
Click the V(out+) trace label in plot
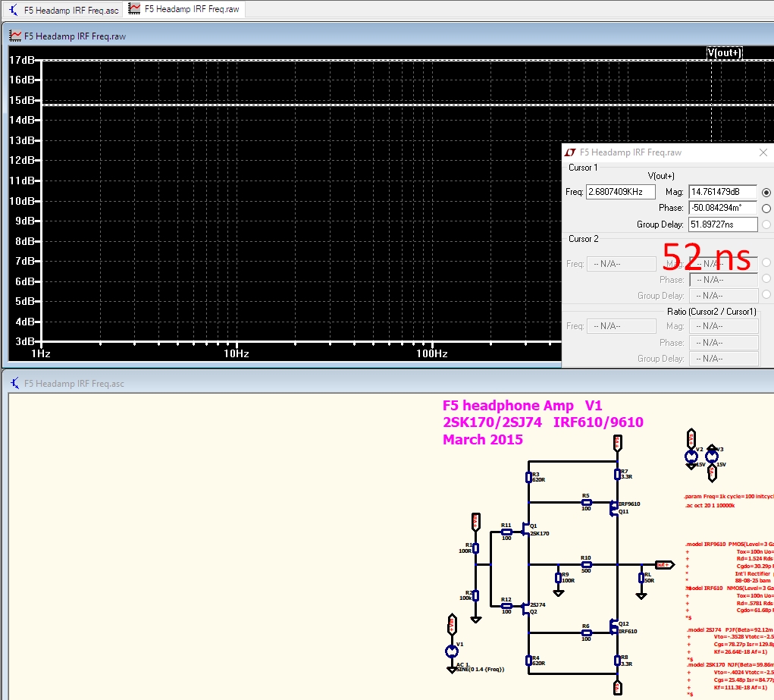click(724, 52)
